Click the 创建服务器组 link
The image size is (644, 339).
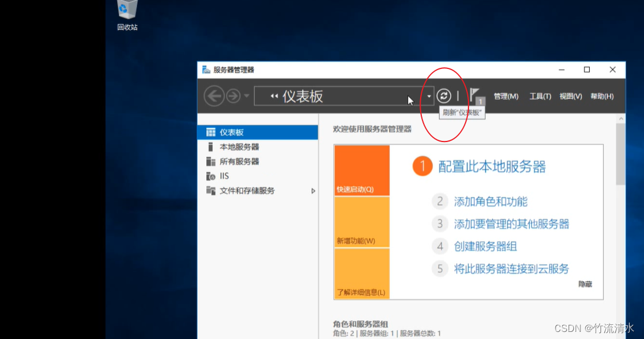tap(485, 246)
